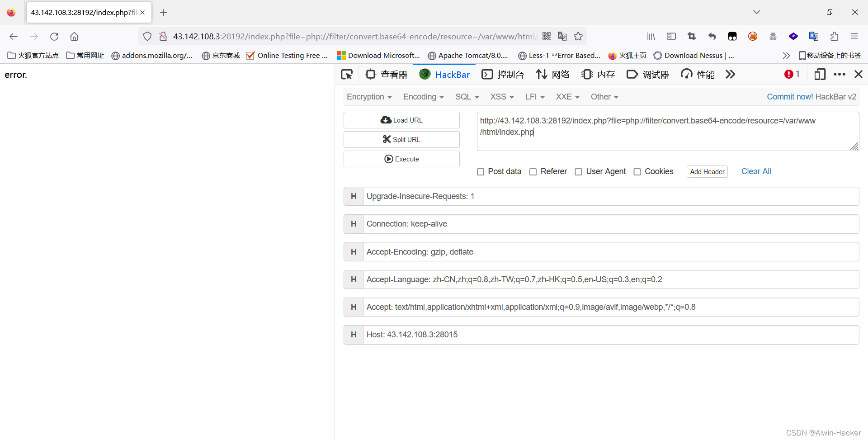Expand the Encoding dropdown
The height and width of the screenshot is (440, 868).
pyautogui.click(x=423, y=97)
